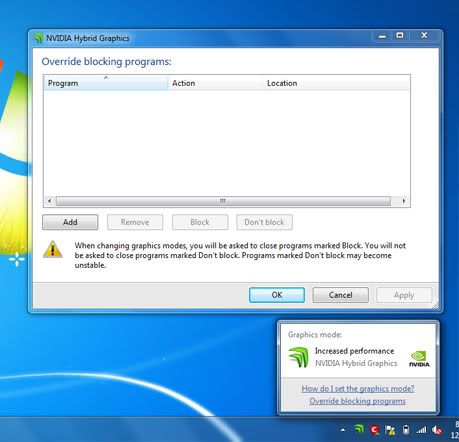Cancel the Override blocking programs dialog
Image resolution: width=459 pixels, height=442 pixels.
click(x=340, y=295)
